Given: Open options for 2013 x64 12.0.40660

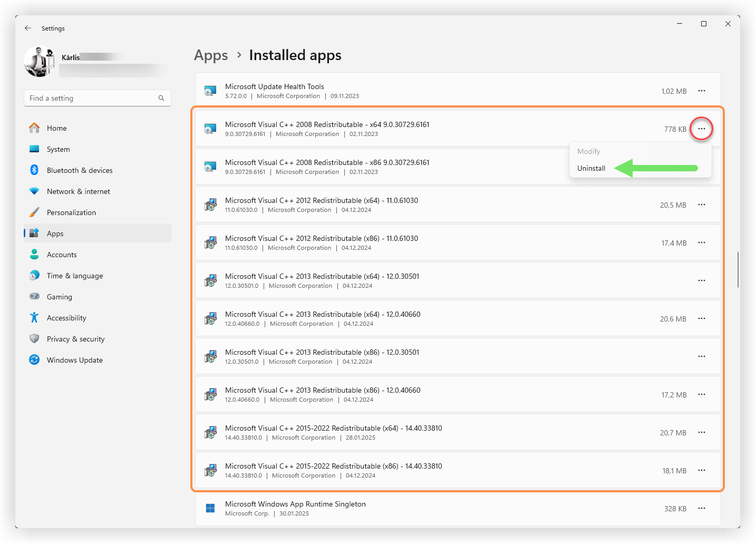Looking at the screenshot, I should point(702,318).
